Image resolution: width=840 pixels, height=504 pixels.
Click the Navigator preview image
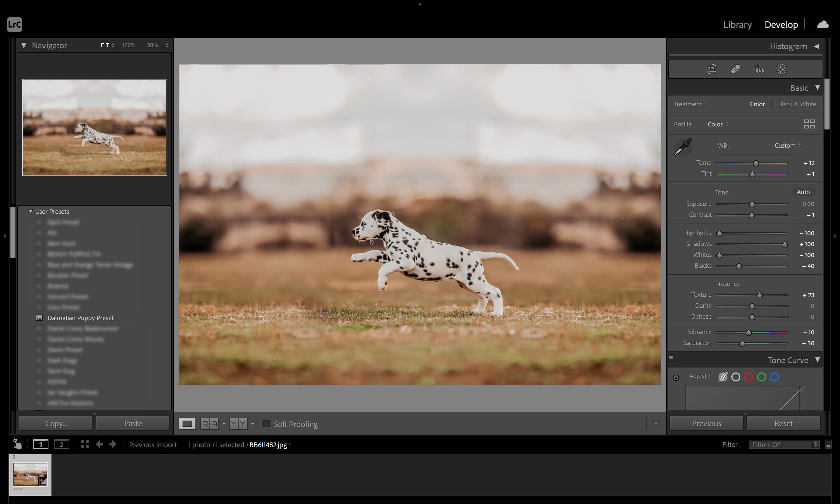coord(94,127)
